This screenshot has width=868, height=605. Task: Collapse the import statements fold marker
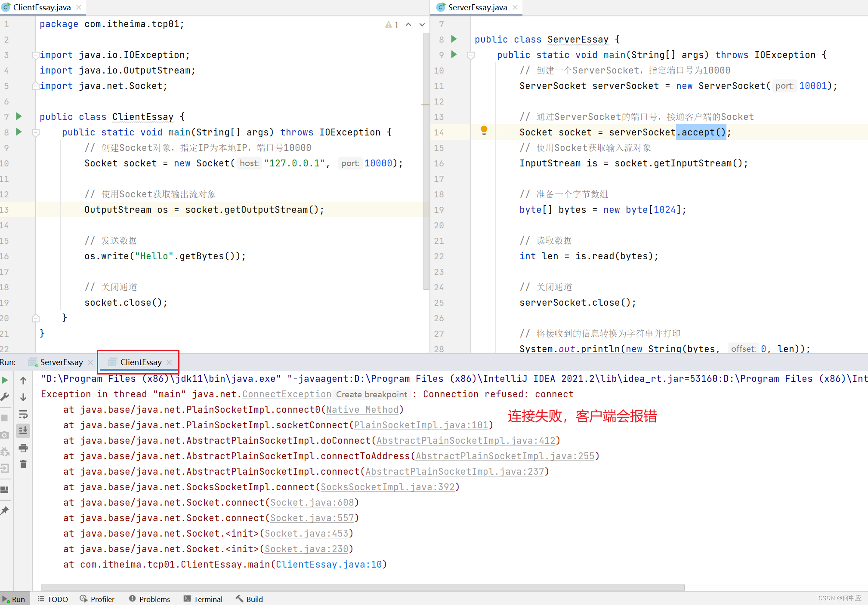[x=36, y=55]
